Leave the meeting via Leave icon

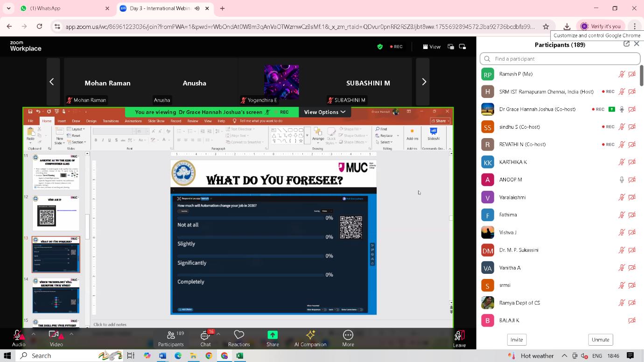click(459, 335)
